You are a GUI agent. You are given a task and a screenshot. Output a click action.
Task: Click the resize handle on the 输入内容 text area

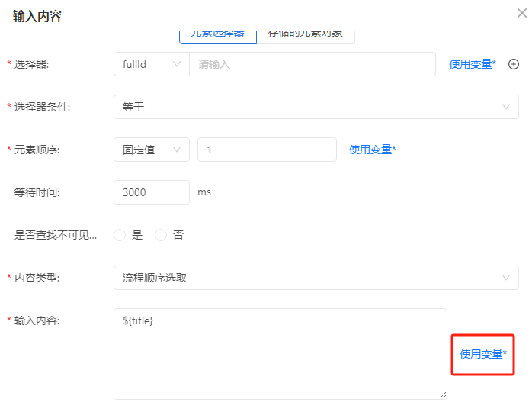[x=443, y=395]
